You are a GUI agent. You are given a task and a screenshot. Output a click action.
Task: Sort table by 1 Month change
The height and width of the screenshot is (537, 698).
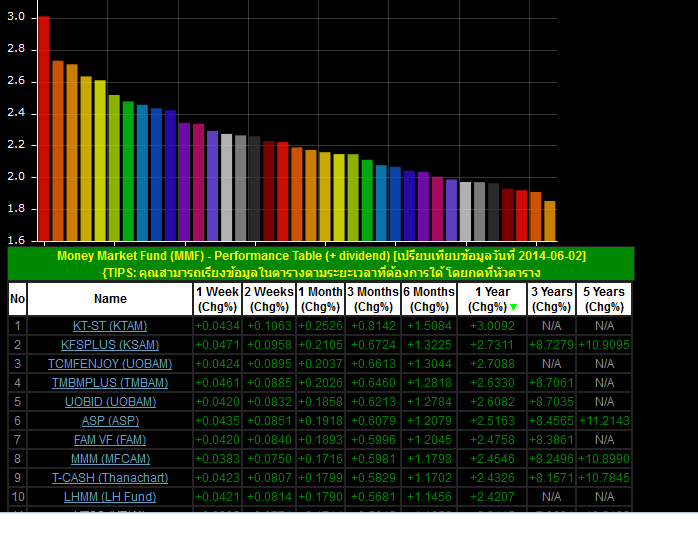coord(321,299)
